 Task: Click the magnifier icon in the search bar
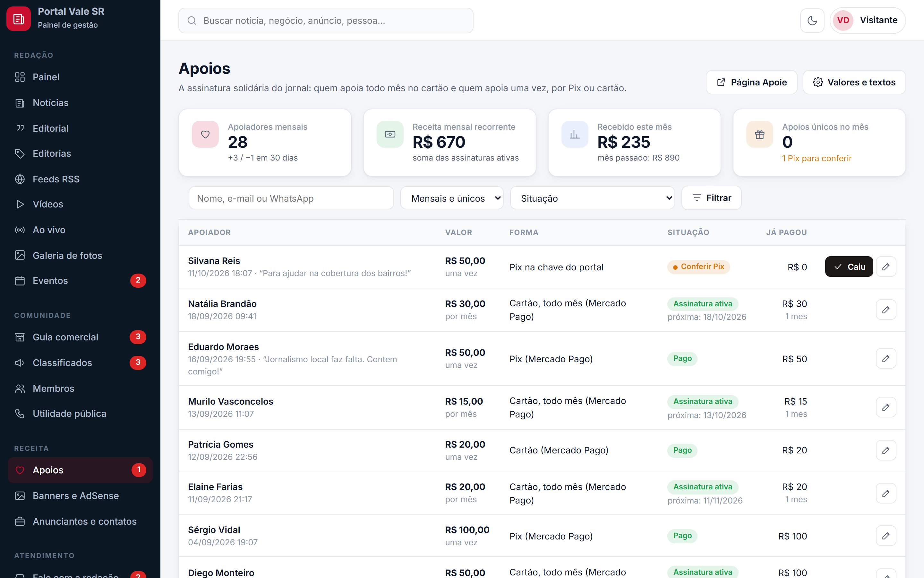(x=192, y=21)
